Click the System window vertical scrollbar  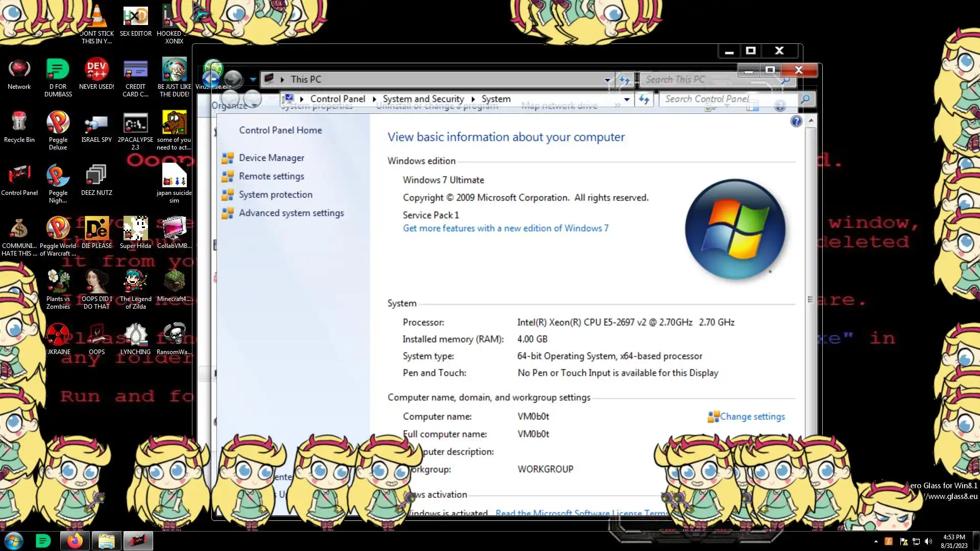click(810, 299)
